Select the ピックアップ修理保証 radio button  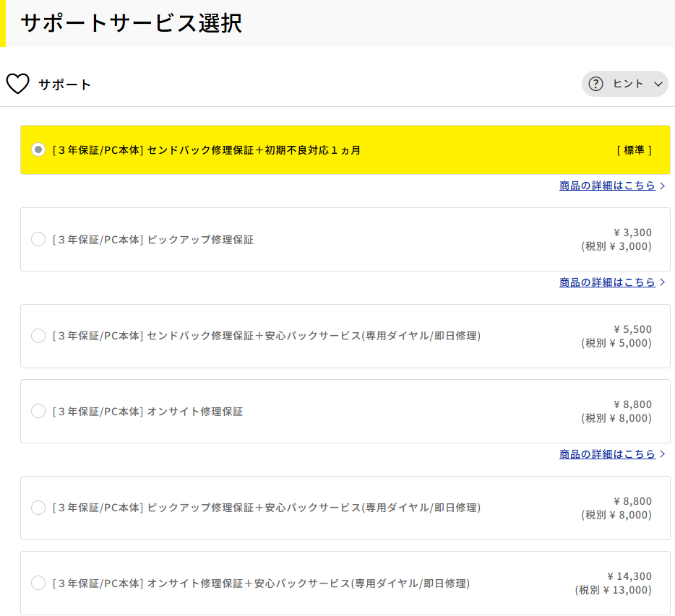click(x=38, y=239)
